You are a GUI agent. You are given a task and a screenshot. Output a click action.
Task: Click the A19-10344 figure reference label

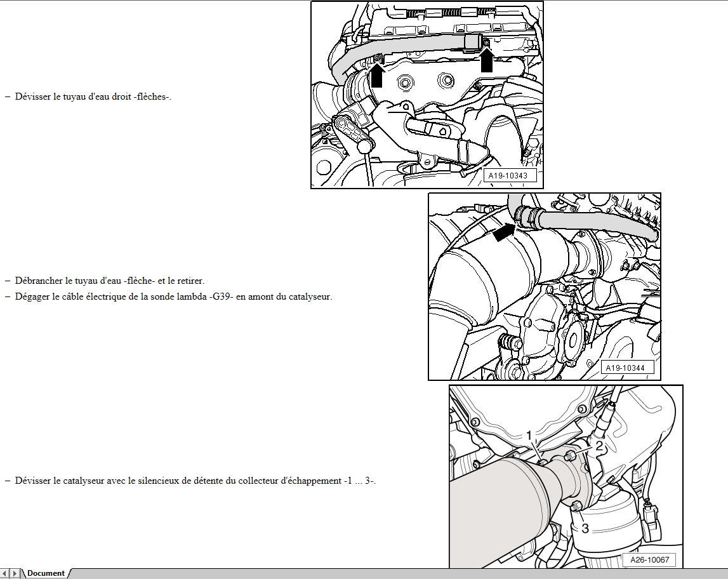625,368
